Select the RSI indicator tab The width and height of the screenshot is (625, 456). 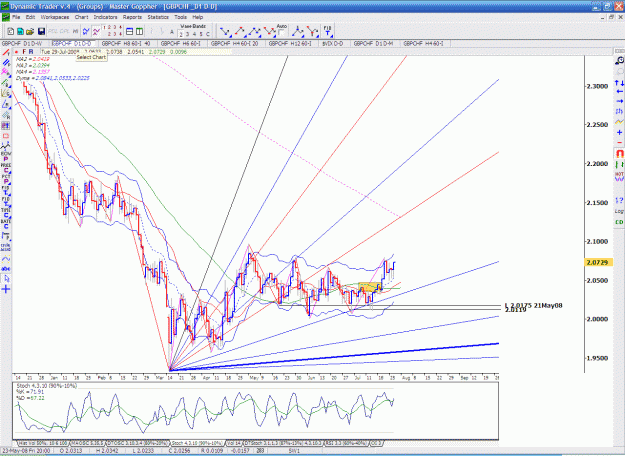click(x=346, y=443)
